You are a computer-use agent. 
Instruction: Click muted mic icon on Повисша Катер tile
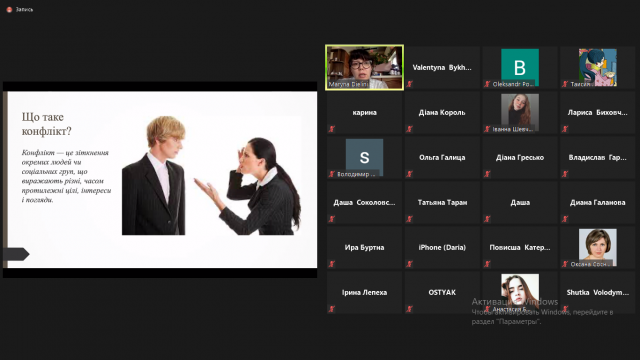487,264
